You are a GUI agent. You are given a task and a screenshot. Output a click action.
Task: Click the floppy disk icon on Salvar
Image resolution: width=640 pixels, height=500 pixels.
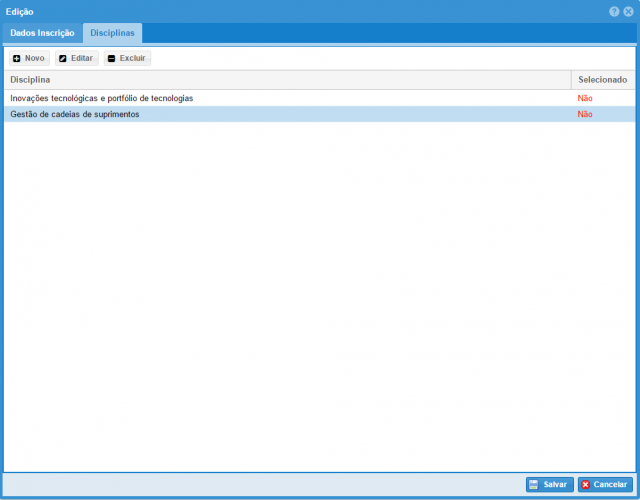click(x=534, y=484)
